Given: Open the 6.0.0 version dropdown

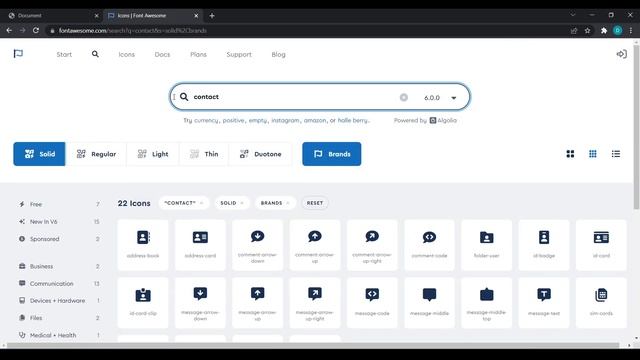Looking at the screenshot, I should (x=440, y=98).
